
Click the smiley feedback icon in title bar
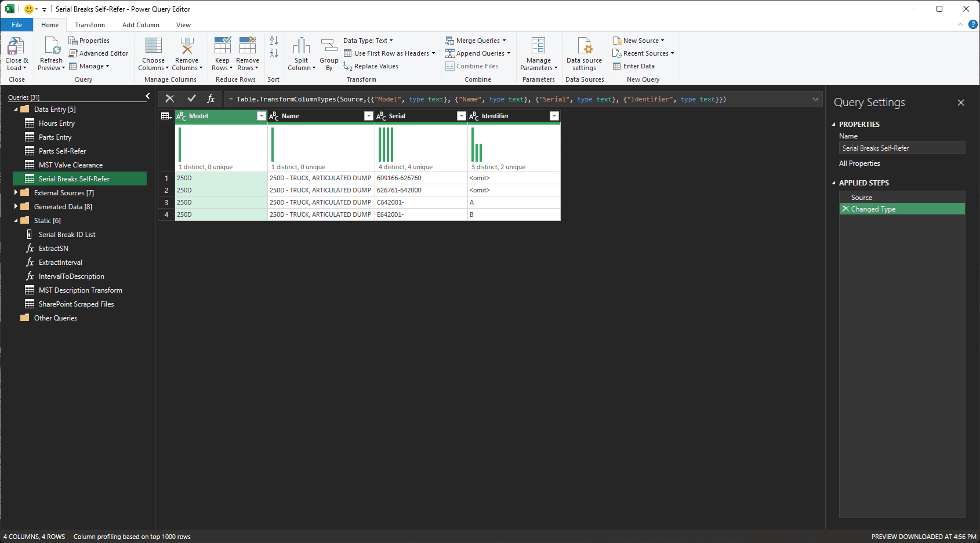pos(29,9)
